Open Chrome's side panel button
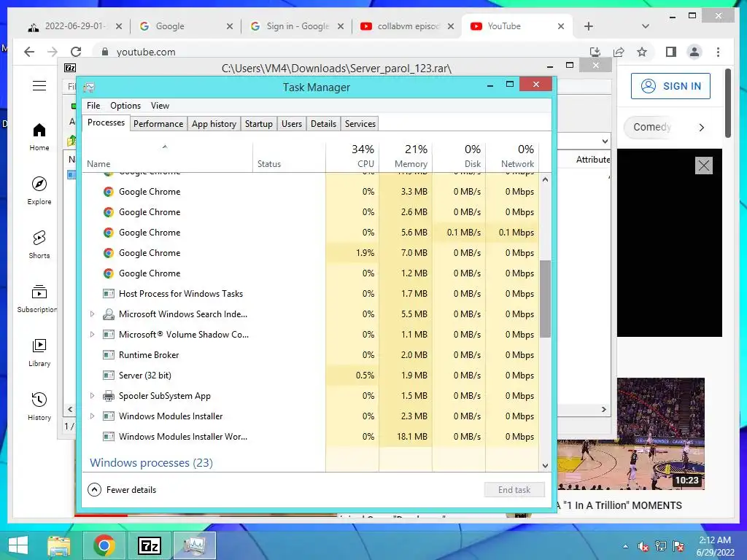 pyautogui.click(x=671, y=52)
